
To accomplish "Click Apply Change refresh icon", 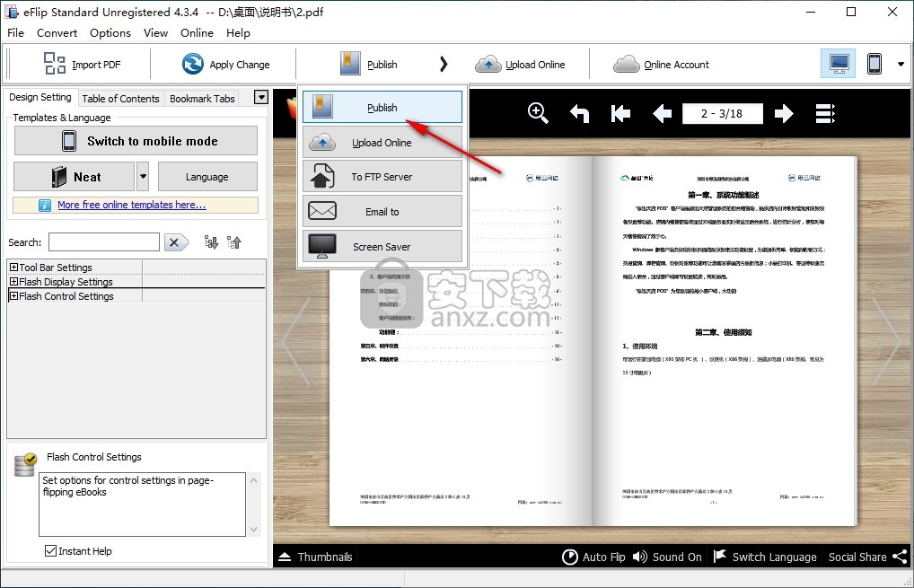I will click(193, 64).
